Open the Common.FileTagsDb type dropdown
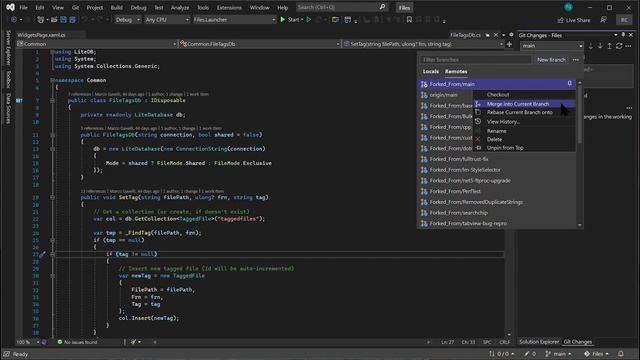Viewport: 640px width, 360px height. (x=260, y=44)
